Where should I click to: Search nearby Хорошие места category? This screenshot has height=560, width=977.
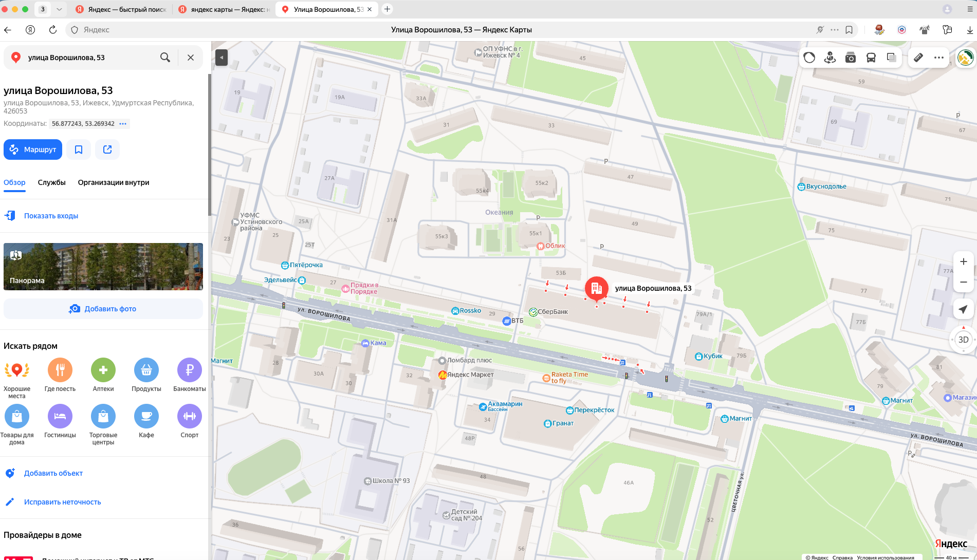point(17,378)
